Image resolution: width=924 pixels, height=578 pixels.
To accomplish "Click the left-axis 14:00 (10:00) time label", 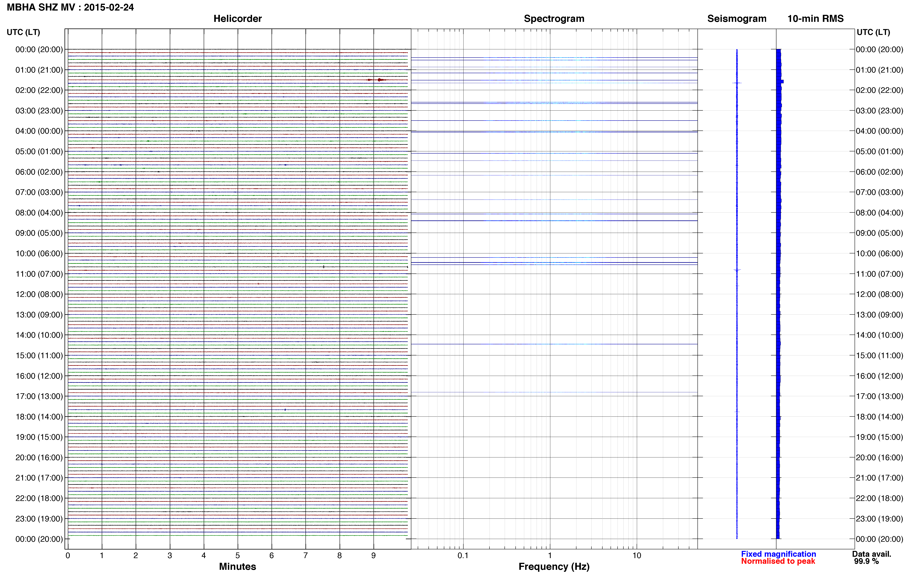I will click(39, 335).
